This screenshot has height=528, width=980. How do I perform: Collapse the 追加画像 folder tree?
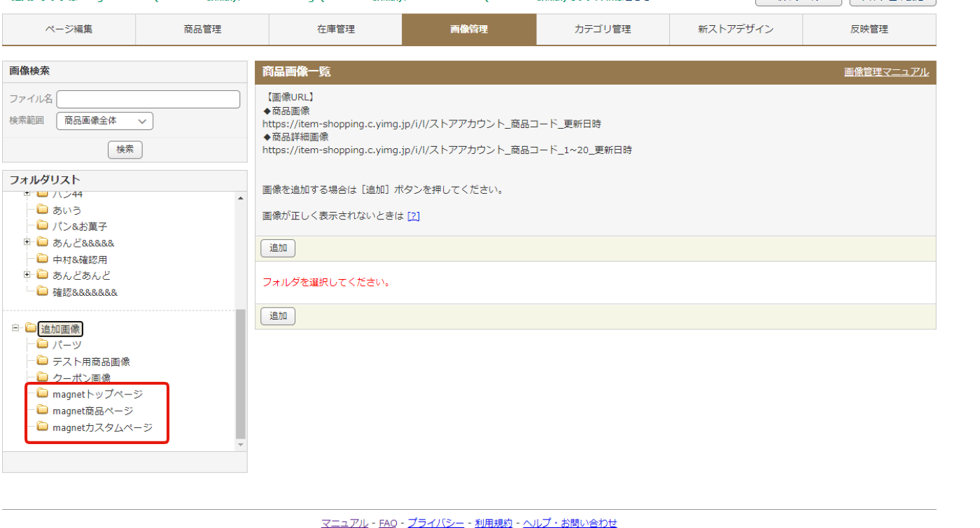click(15, 327)
